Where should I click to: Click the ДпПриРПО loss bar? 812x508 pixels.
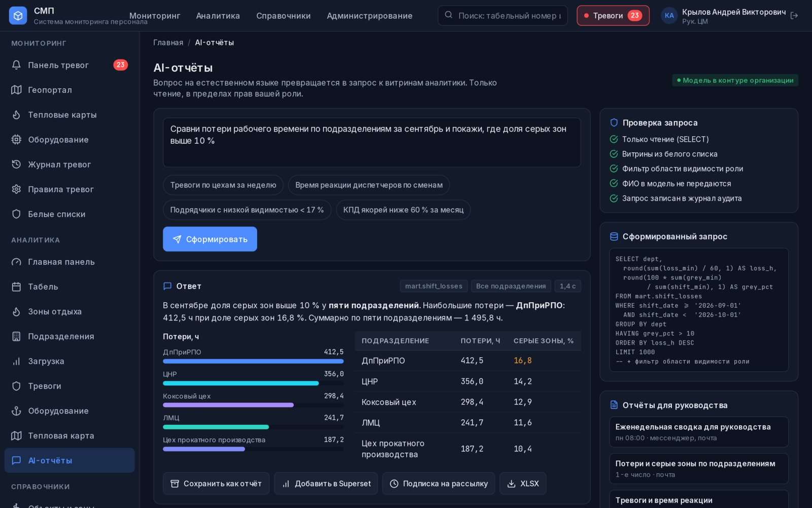click(x=253, y=361)
